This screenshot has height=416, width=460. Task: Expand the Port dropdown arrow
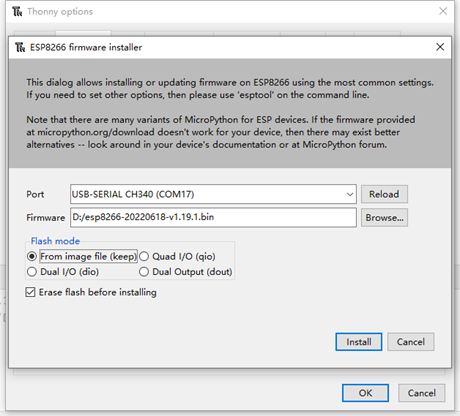click(x=350, y=194)
